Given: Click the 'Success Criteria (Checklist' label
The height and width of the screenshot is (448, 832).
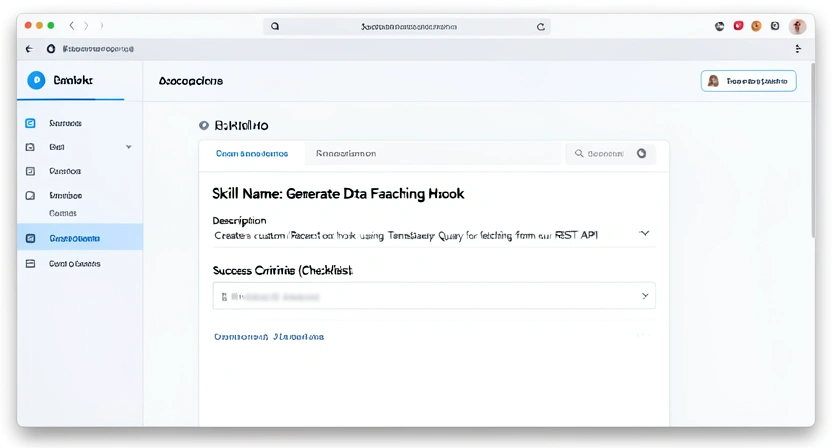Looking at the screenshot, I should click(x=282, y=270).
